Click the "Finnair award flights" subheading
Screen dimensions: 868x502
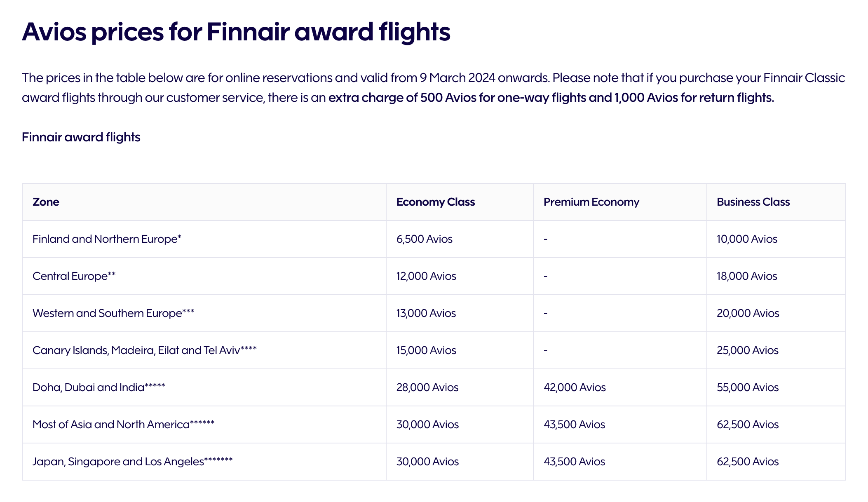tap(81, 137)
